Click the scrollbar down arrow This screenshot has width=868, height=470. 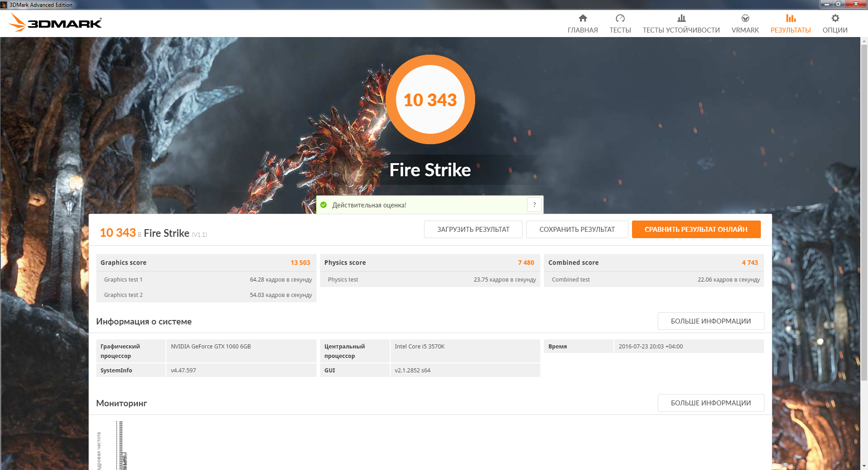(864, 466)
